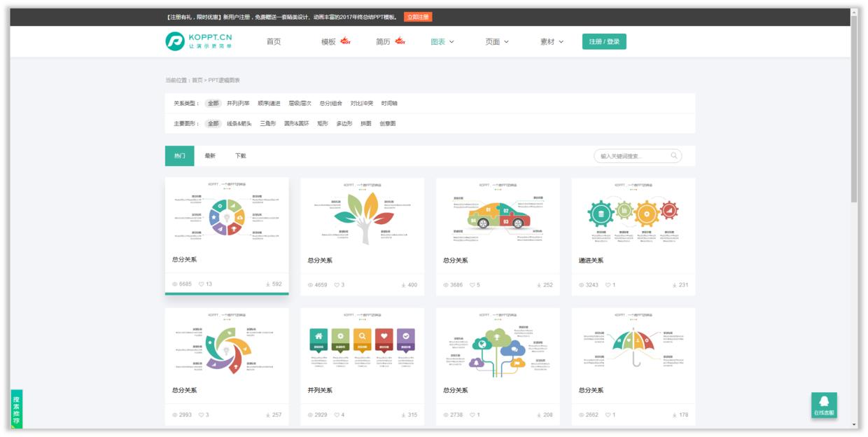Click the views eye icon showing 6685
Viewport: 868px width, 437px height.
coord(175,284)
